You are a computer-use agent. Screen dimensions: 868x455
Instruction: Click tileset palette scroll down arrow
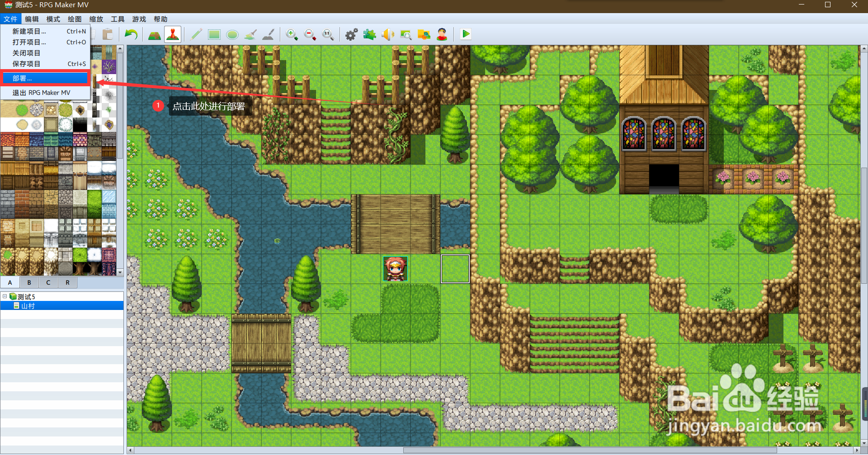coord(120,272)
